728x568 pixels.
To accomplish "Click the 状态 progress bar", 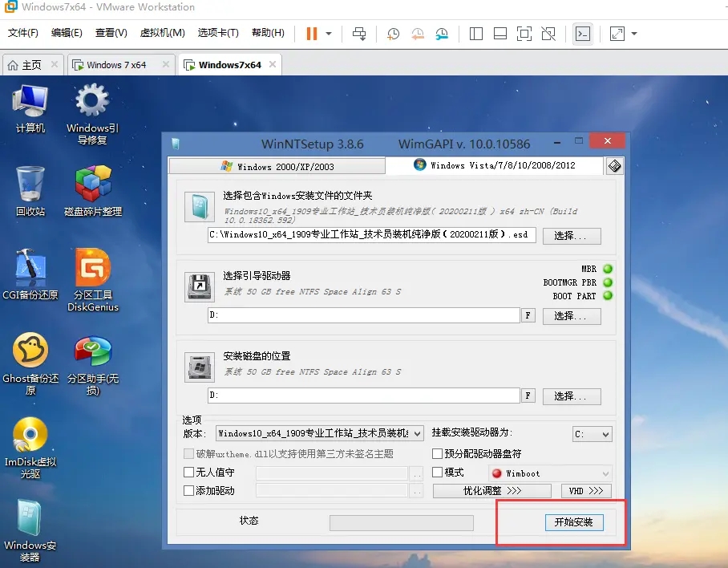I will click(x=402, y=522).
